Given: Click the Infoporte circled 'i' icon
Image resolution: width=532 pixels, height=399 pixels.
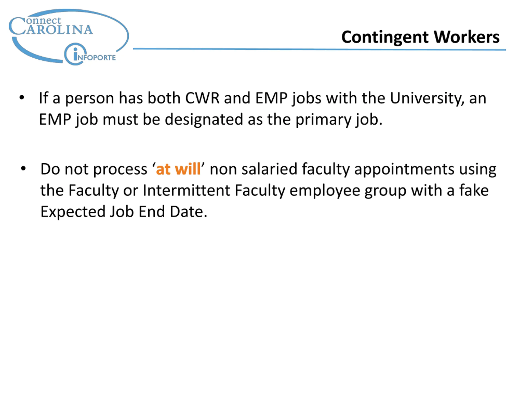Looking at the screenshot, I should (75, 54).
